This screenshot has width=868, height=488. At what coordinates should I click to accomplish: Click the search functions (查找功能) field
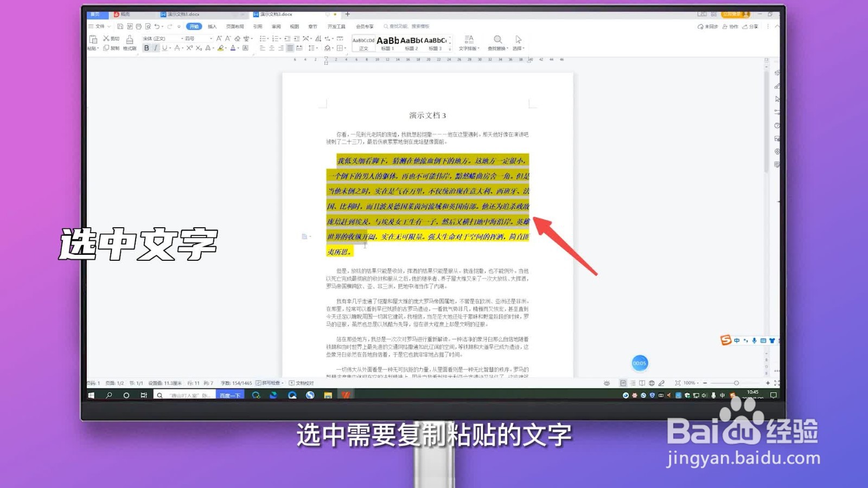point(407,26)
